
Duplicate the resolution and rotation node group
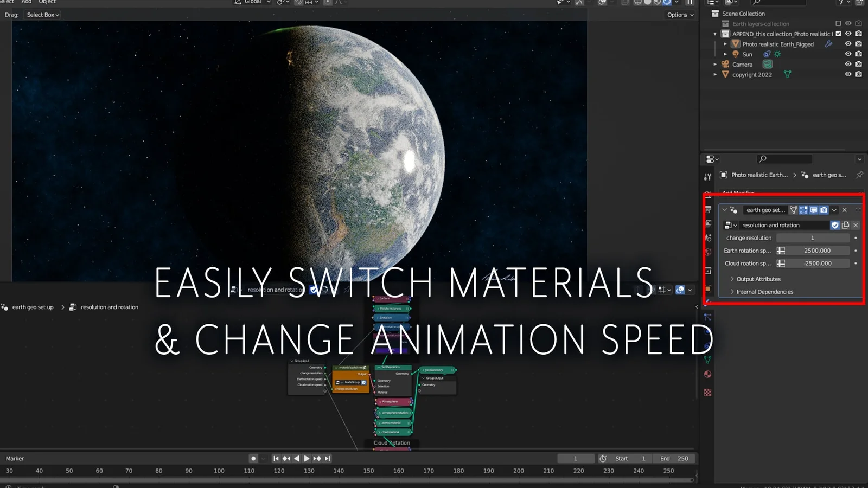click(x=845, y=225)
